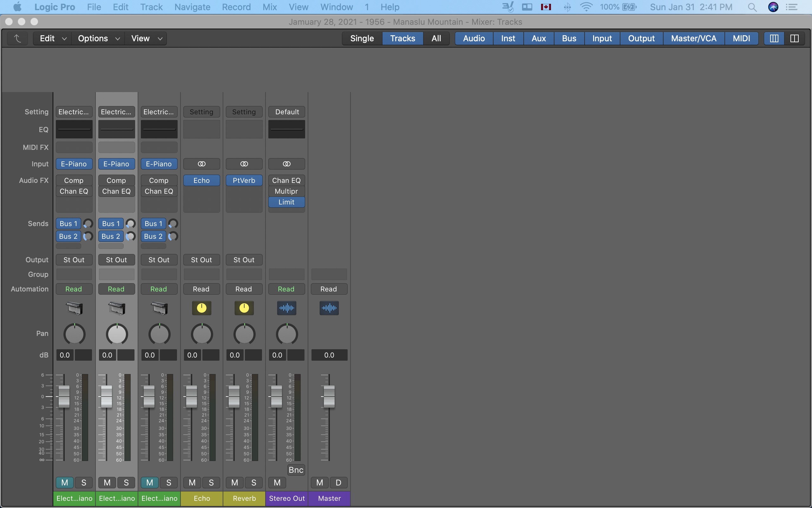The width and height of the screenshot is (812, 508).
Task: Click the back arrow icon left of the Edit menu
Action: click(x=17, y=38)
